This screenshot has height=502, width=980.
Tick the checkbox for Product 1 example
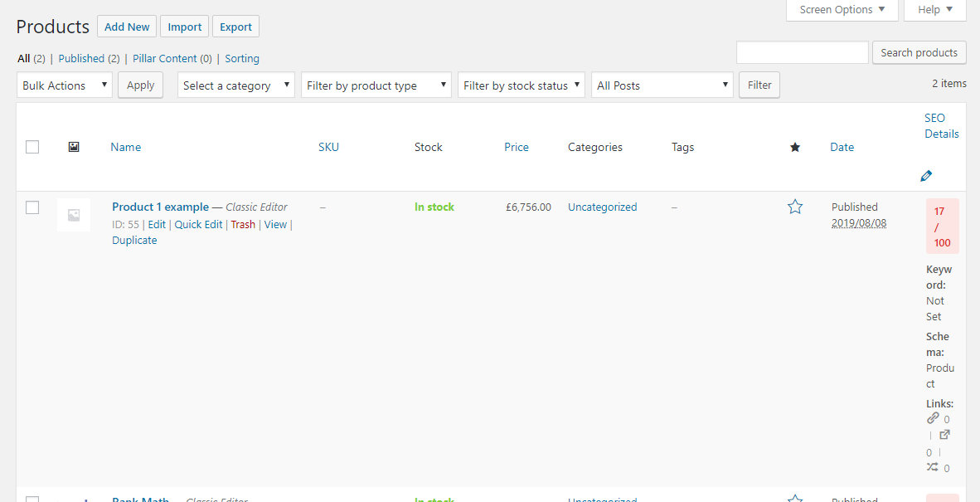click(32, 207)
